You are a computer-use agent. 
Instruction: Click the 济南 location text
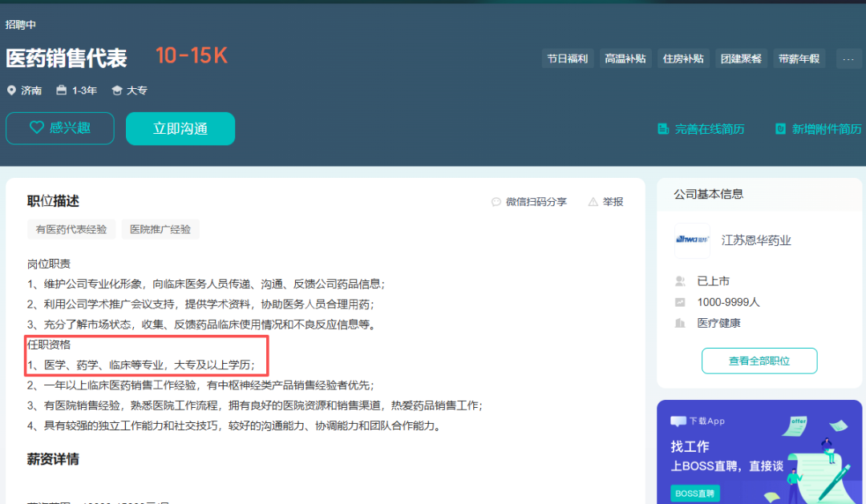pos(31,91)
